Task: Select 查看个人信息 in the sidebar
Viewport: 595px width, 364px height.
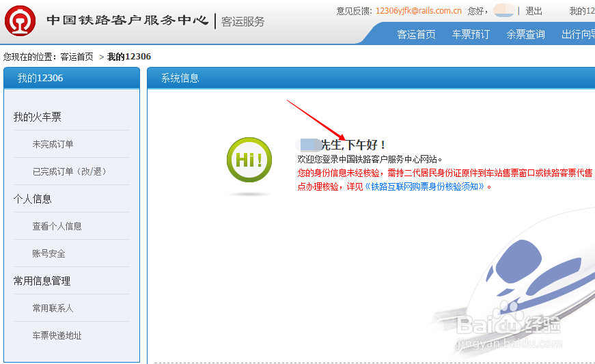Action: [x=57, y=226]
